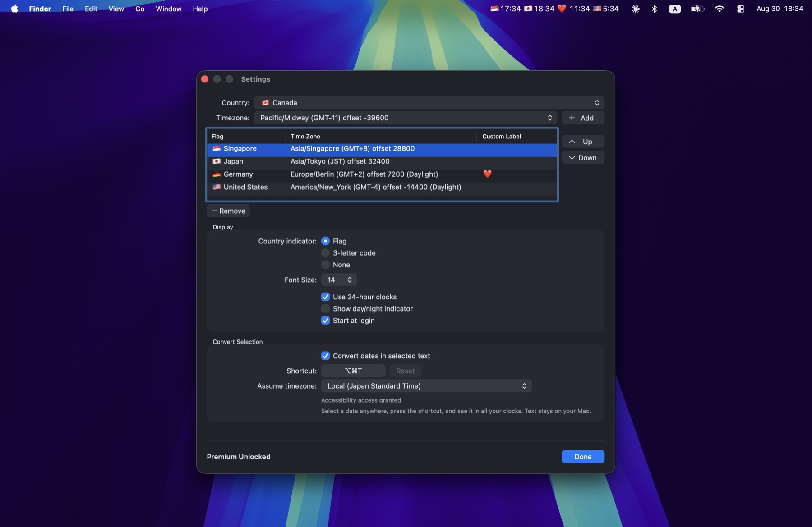Open Wi-Fi status menu
This screenshot has height=527, width=812.
720,9
